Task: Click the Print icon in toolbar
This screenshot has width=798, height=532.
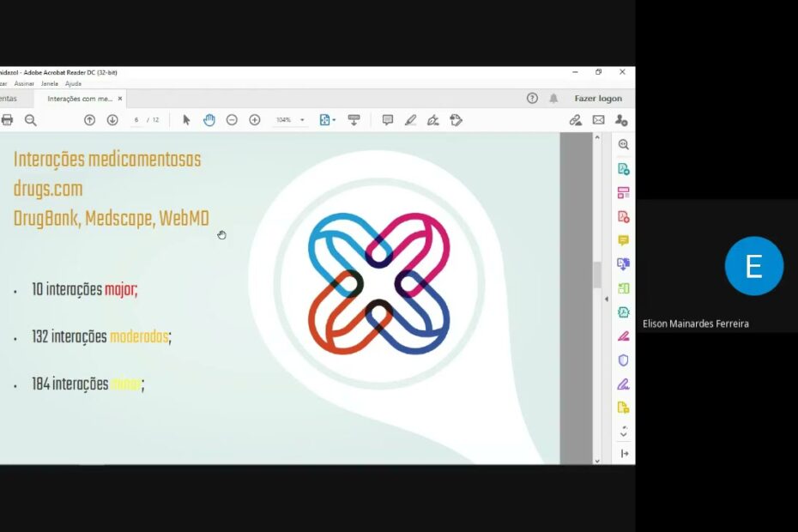Action: pyautogui.click(x=8, y=120)
